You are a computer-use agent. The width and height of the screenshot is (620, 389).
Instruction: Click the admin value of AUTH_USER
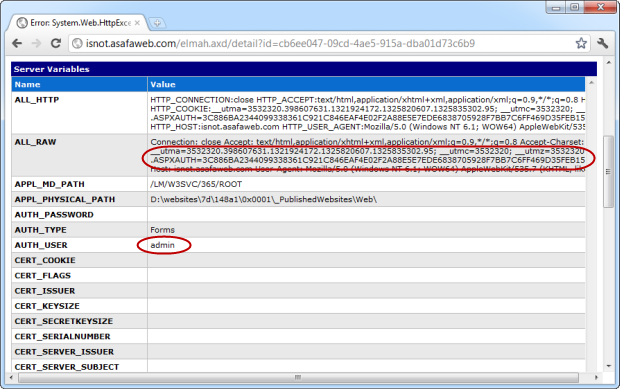[162, 245]
